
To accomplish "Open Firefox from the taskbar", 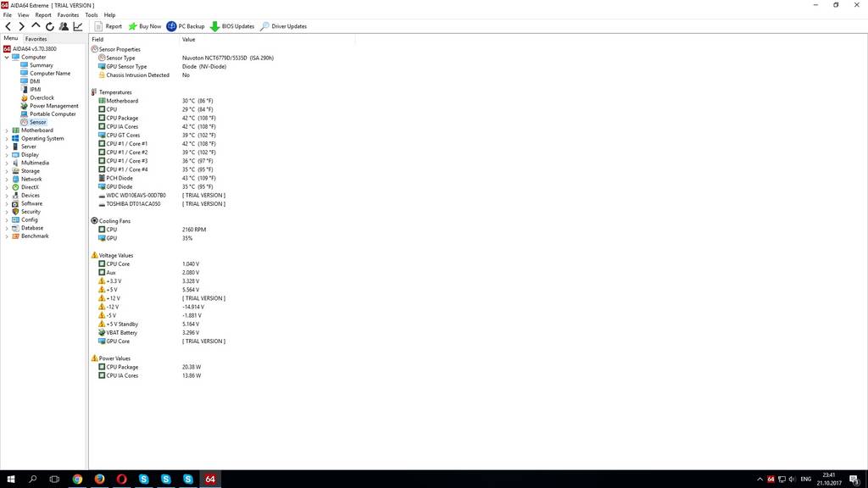I will click(x=100, y=480).
